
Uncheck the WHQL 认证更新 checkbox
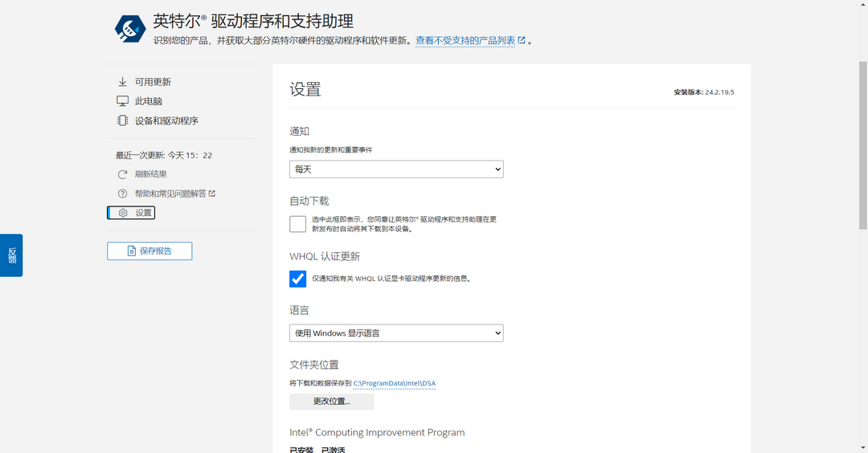pos(298,279)
